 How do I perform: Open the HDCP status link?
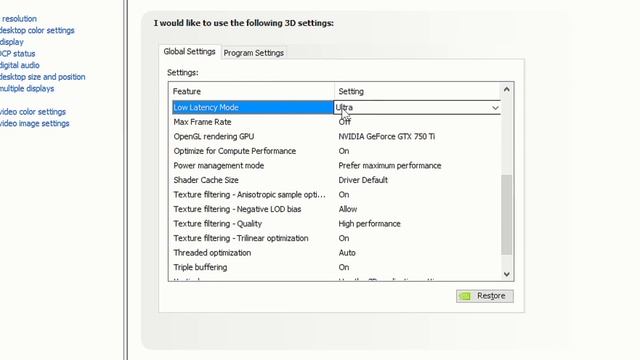click(18, 54)
